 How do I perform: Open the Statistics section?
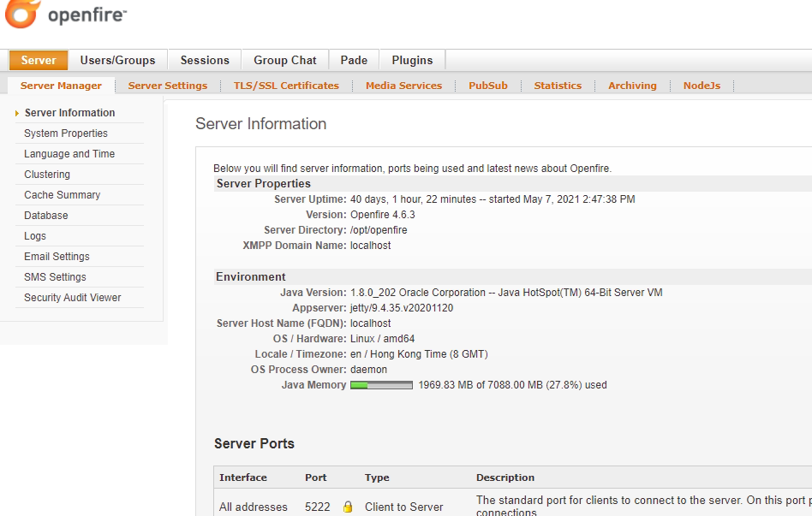(558, 86)
